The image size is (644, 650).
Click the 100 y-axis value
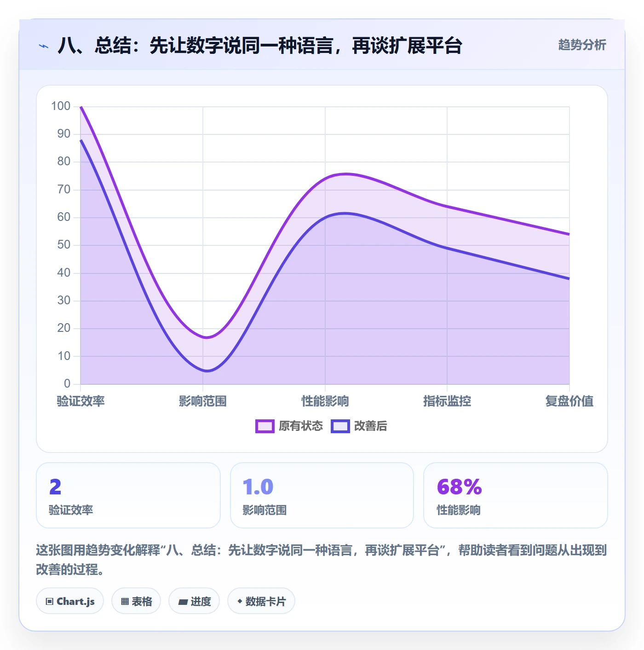(61, 106)
